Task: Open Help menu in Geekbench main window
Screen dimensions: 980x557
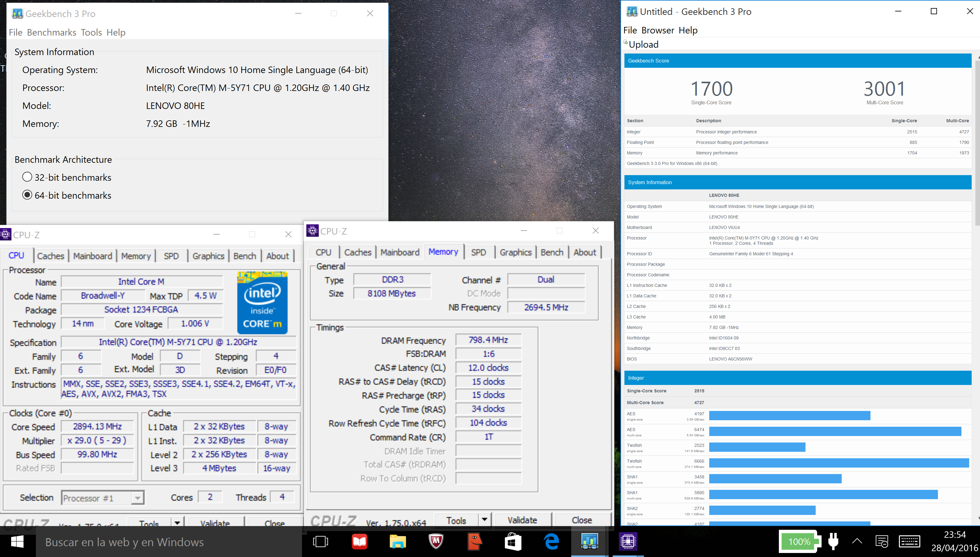Action: point(116,32)
